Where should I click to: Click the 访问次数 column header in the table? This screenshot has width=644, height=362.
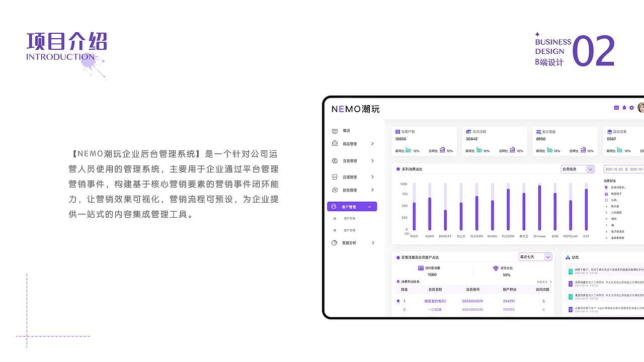click(x=543, y=290)
